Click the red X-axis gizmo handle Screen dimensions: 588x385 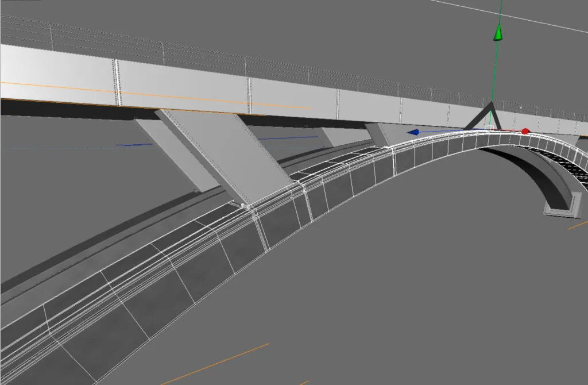point(525,131)
